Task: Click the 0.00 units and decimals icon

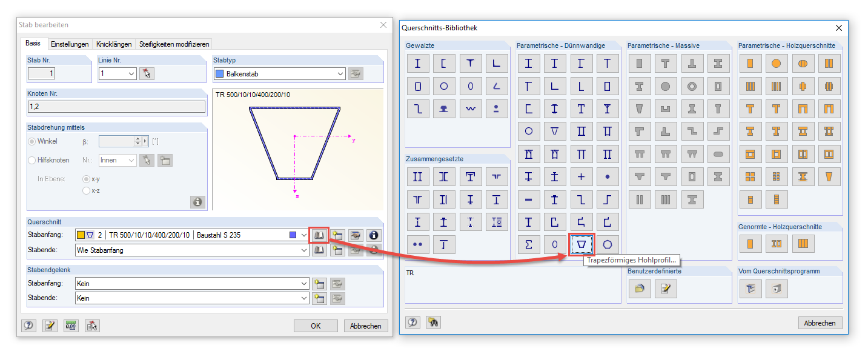Action: (x=71, y=326)
